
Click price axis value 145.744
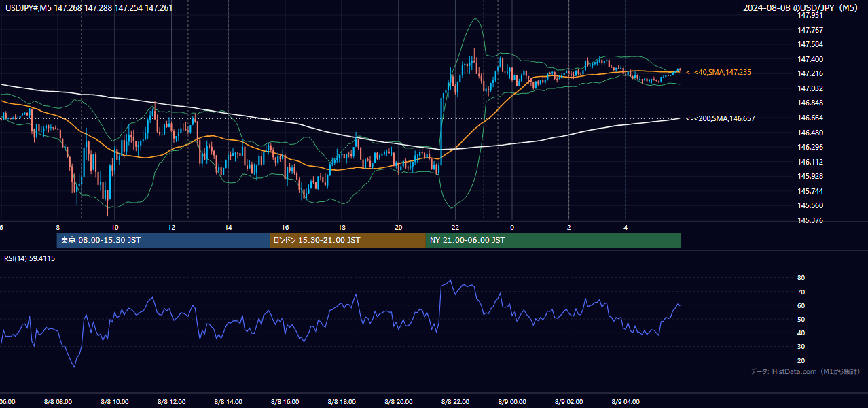click(x=810, y=191)
